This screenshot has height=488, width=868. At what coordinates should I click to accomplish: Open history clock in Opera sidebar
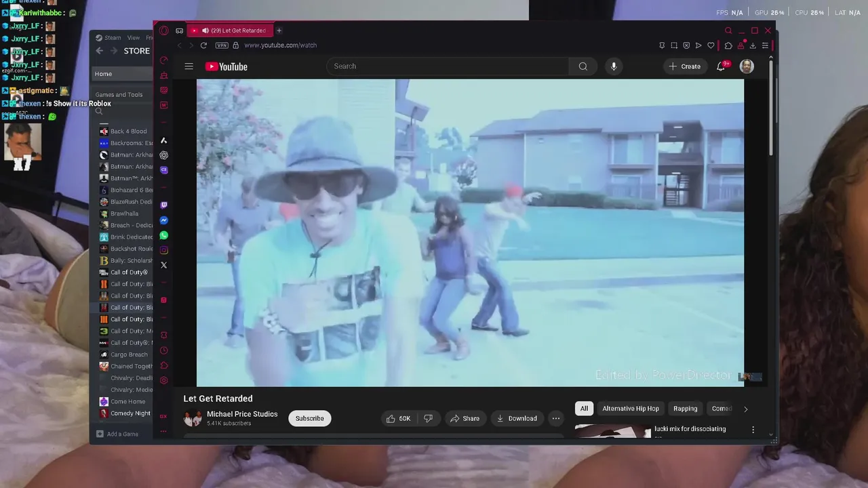[163, 350]
